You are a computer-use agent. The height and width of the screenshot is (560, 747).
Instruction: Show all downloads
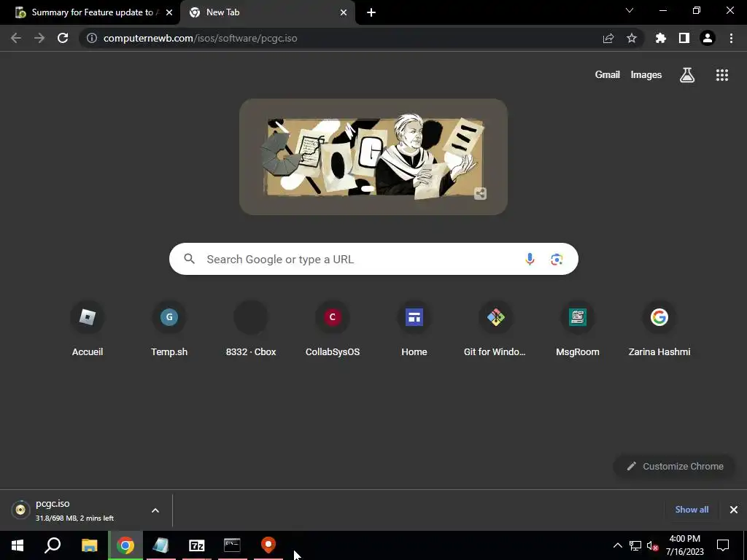coord(692,510)
